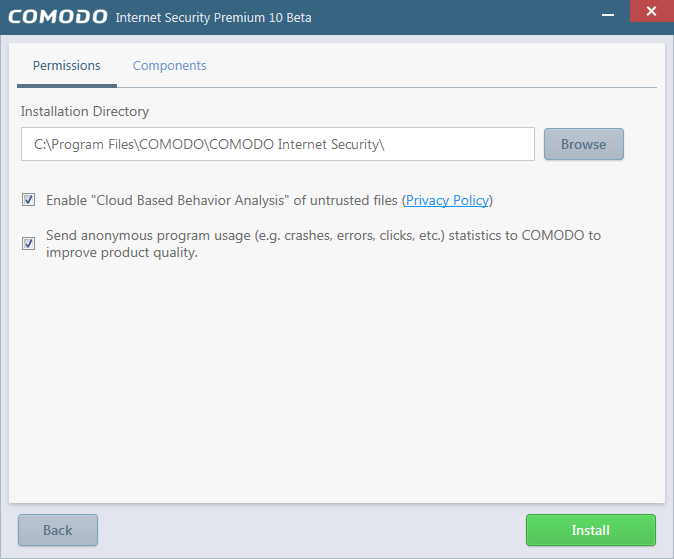Click the "Installation Directory" heading label
This screenshot has width=674, height=559.
85,111
